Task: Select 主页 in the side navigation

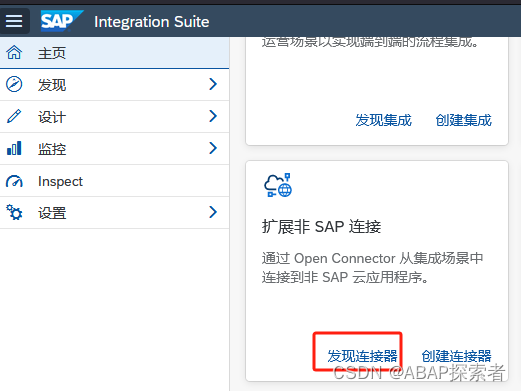Action: click(x=114, y=53)
